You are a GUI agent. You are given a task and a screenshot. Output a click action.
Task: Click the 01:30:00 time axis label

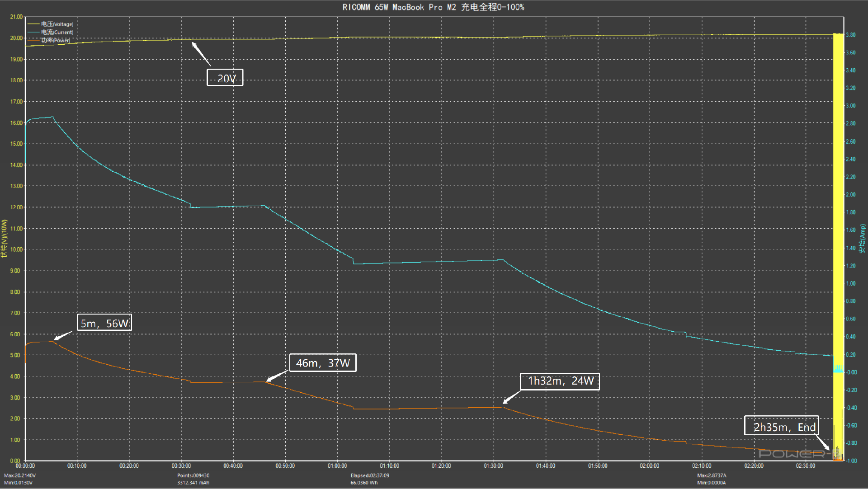point(493,466)
